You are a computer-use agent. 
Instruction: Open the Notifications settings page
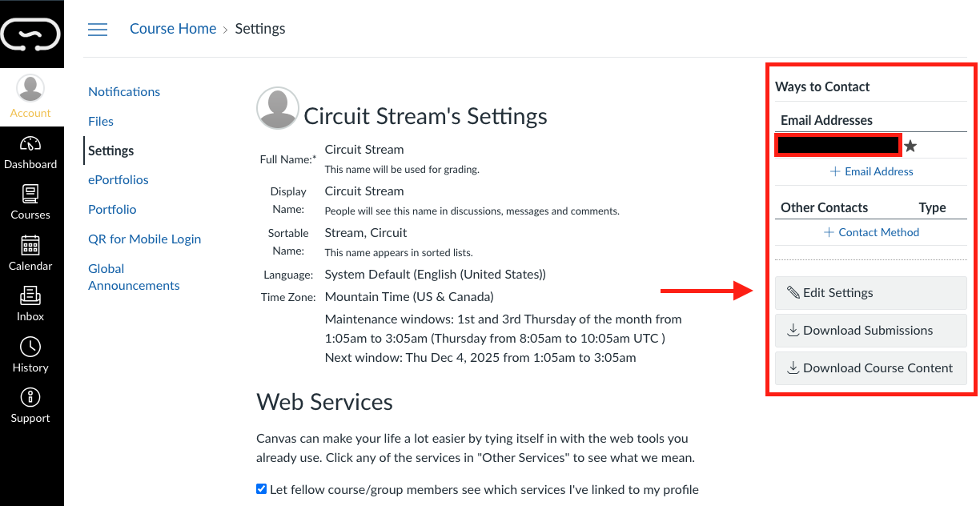pyautogui.click(x=124, y=91)
